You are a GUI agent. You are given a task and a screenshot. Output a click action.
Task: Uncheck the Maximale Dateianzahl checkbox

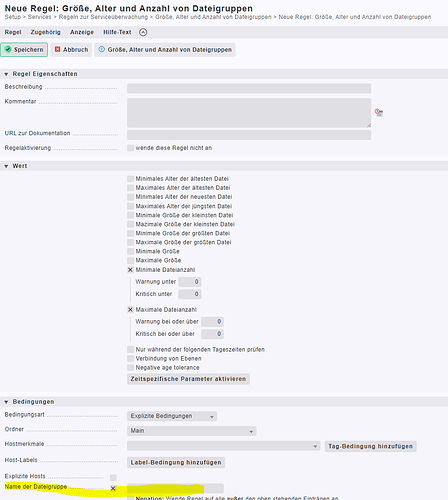(130, 310)
